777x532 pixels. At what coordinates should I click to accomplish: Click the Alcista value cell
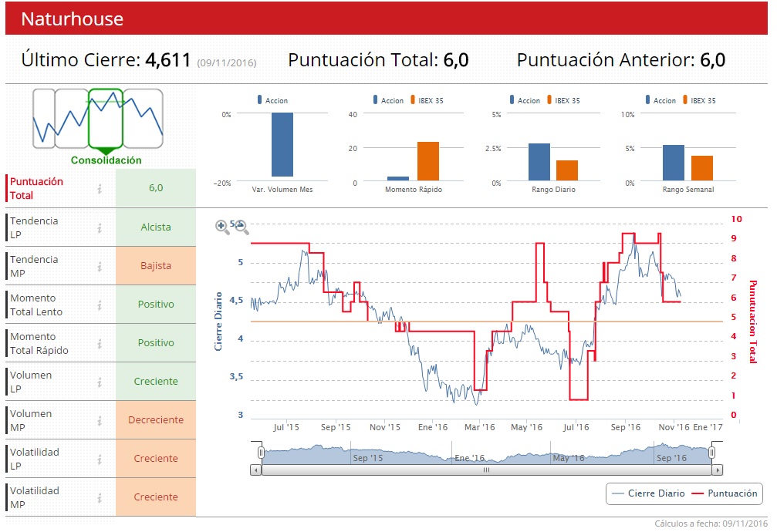pyautogui.click(x=156, y=227)
